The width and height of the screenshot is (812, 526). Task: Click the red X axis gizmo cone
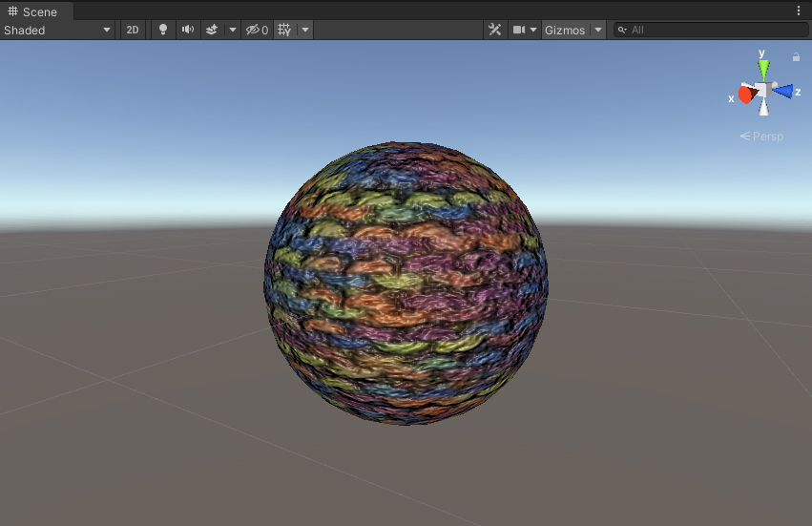(745, 95)
